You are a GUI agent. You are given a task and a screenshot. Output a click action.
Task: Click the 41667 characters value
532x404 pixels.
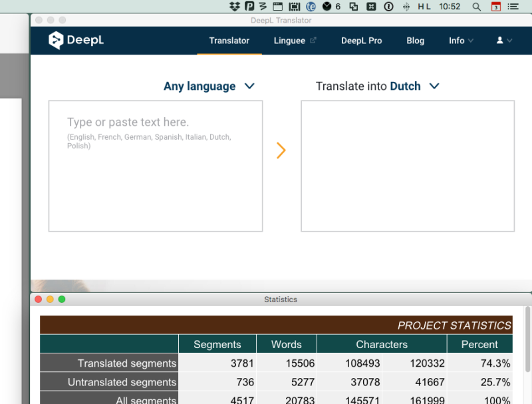(430, 382)
